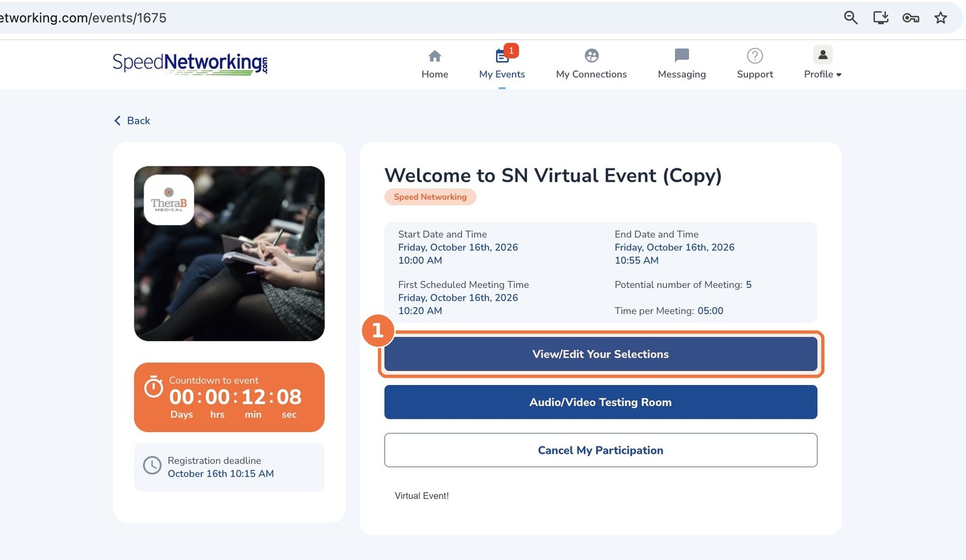The width and height of the screenshot is (966, 560).
Task: Click the browser zoom magnifier icon
Action: [x=851, y=17]
